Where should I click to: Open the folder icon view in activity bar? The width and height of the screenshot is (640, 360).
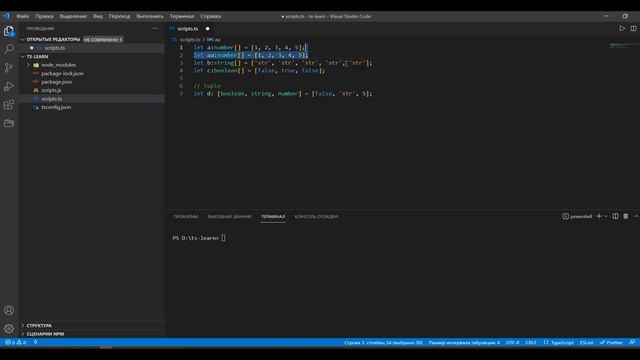click(9, 123)
